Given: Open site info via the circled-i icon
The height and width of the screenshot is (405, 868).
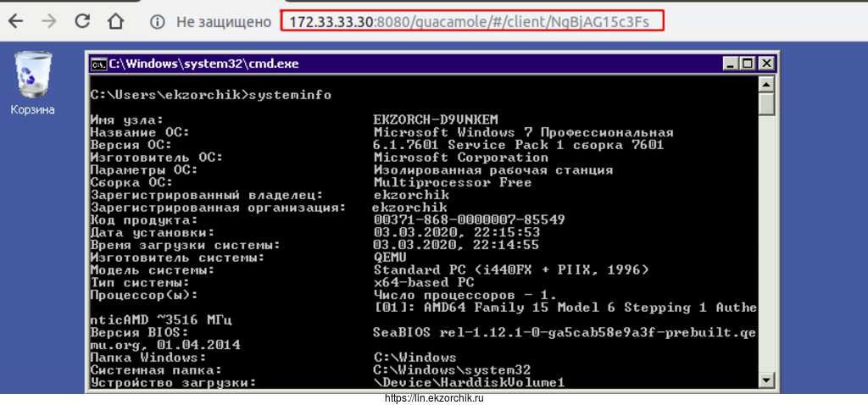Looking at the screenshot, I should click(156, 21).
